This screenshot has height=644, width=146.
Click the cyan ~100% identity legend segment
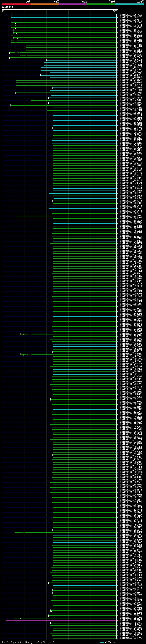click(130, 4)
